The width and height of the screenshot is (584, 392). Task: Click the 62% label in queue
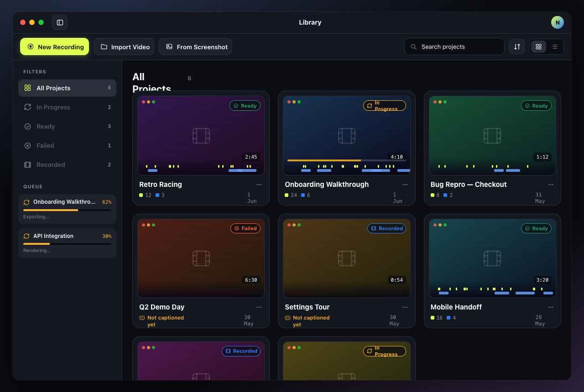[107, 202]
